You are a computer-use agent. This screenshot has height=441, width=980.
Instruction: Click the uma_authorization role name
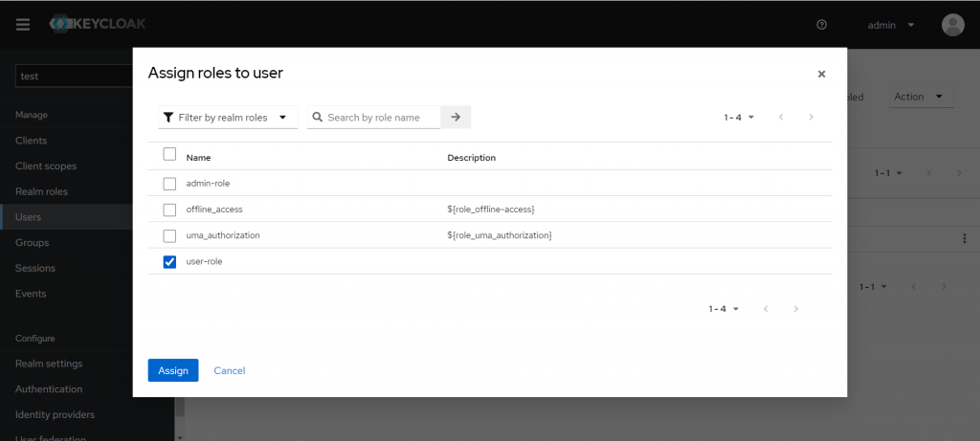coord(223,236)
